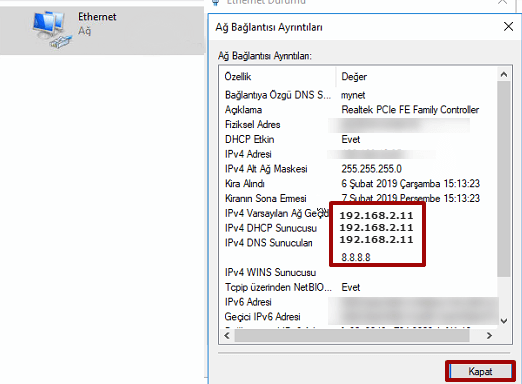The height and width of the screenshot is (384, 522).
Task: Click the Ethernet adapter name label
Action: coord(97,17)
